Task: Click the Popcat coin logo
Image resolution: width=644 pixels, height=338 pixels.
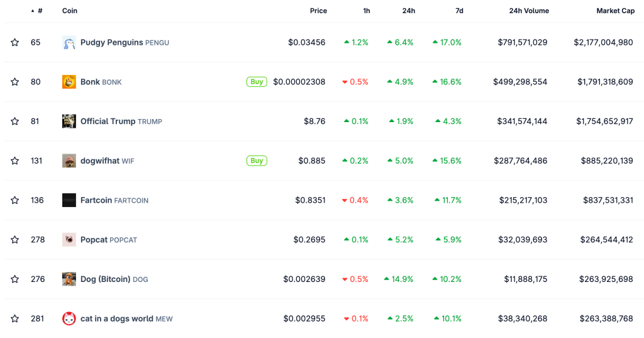Action: click(69, 240)
